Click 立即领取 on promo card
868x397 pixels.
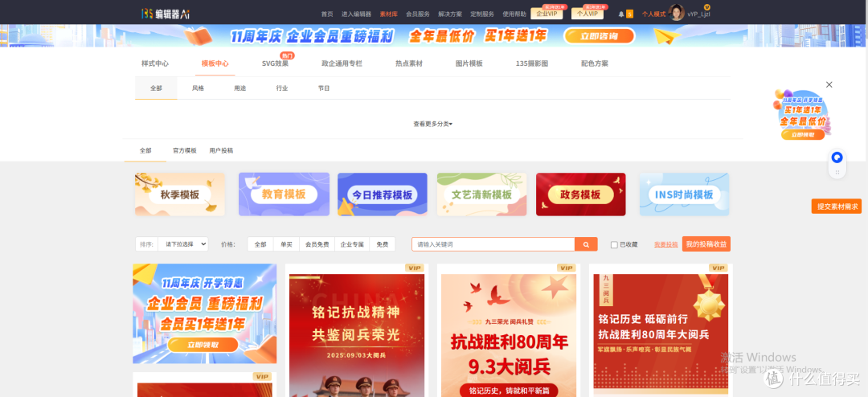(x=203, y=345)
